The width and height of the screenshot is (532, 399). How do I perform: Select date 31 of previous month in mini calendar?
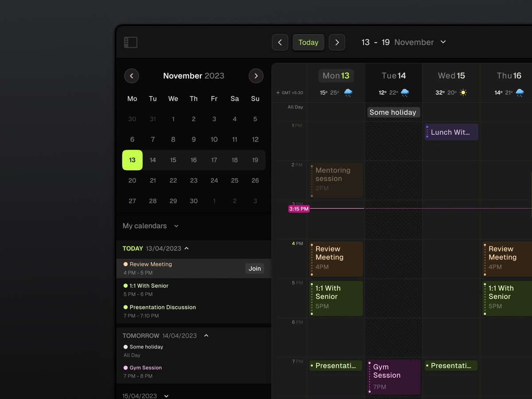[153, 119]
